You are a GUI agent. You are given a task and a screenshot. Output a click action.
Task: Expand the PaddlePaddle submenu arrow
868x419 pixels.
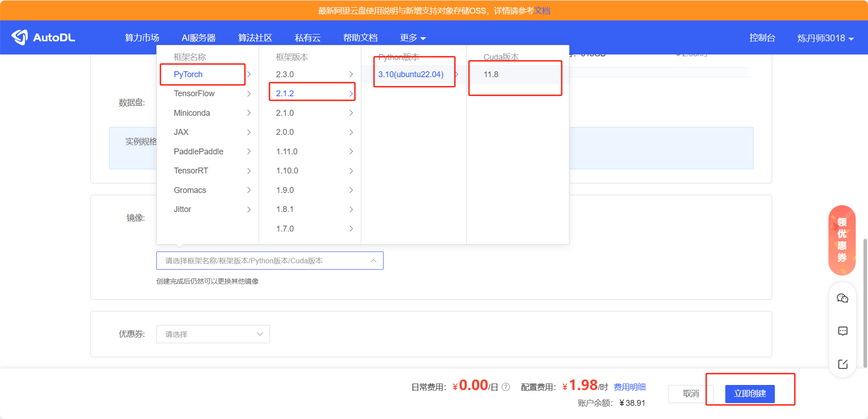coord(249,151)
